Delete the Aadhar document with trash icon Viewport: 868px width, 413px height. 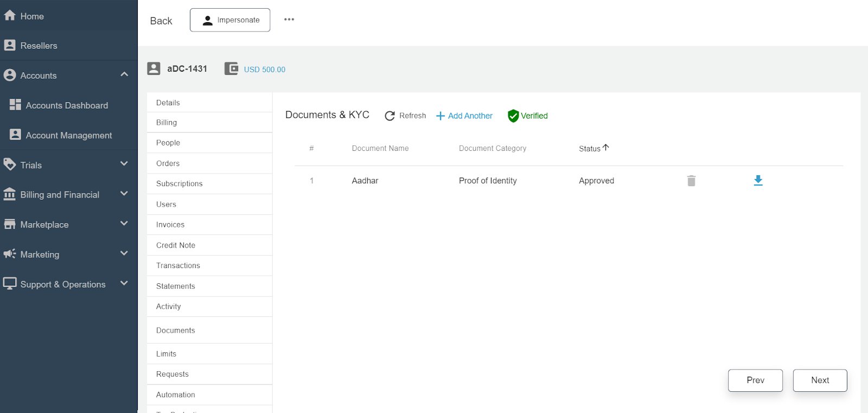(x=691, y=181)
